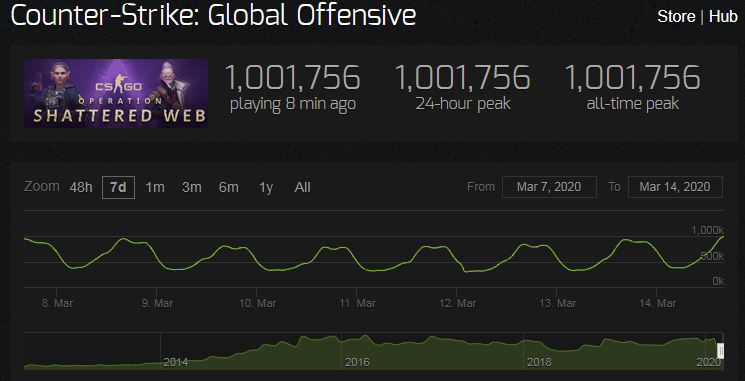The width and height of the screenshot is (745, 381).
Task: Click the 2014 marker in the navigator timeline
Action: [x=176, y=362]
